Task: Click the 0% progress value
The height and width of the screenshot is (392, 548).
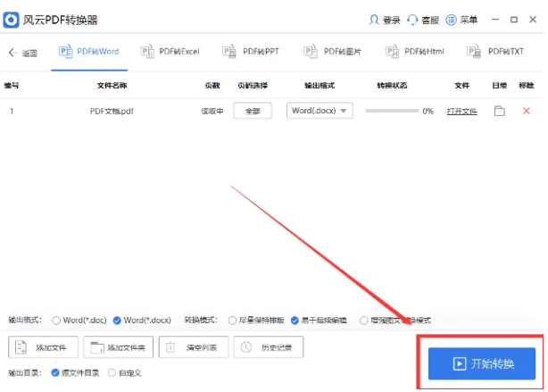Action: (x=428, y=112)
